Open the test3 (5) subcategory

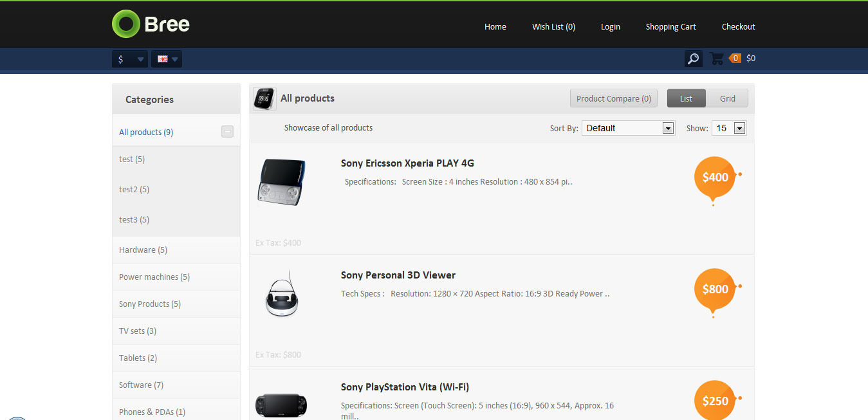134,220
